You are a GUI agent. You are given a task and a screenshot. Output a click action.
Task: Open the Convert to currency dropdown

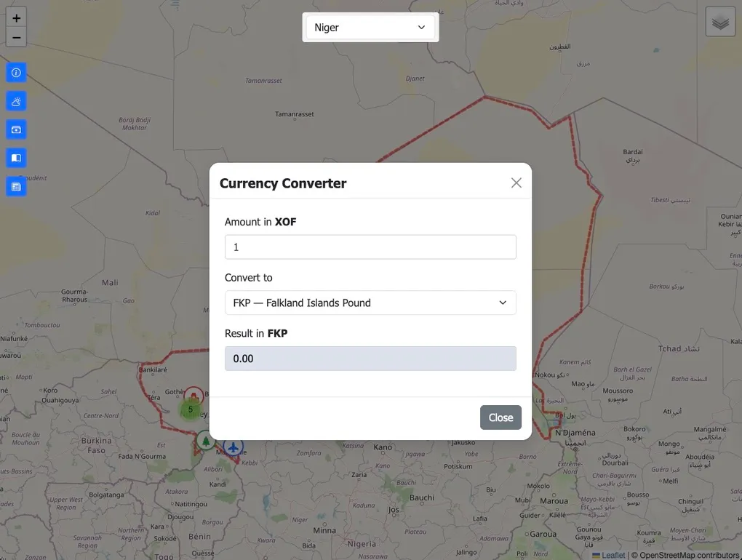[370, 303]
